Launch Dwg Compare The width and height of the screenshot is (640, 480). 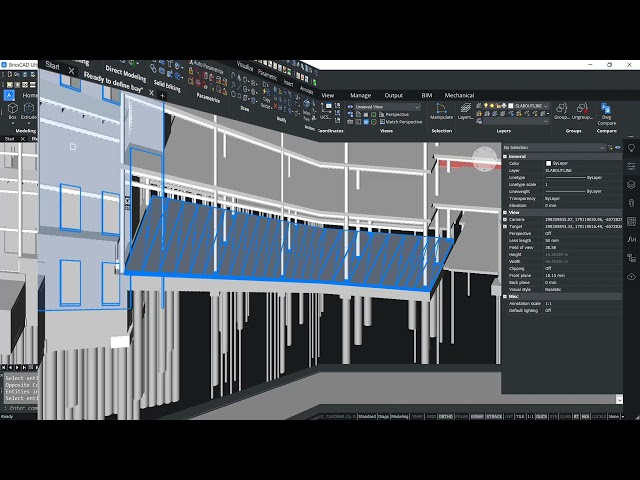(x=607, y=114)
